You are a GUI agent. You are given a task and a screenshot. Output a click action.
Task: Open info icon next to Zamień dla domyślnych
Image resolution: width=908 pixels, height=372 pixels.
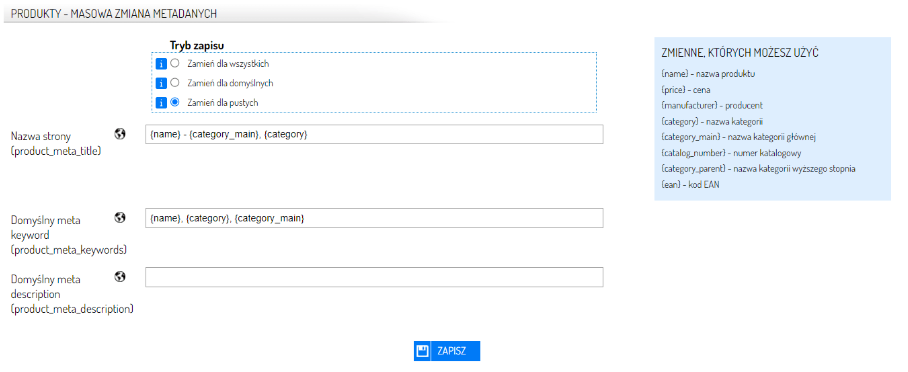click(x=162, y=83)
